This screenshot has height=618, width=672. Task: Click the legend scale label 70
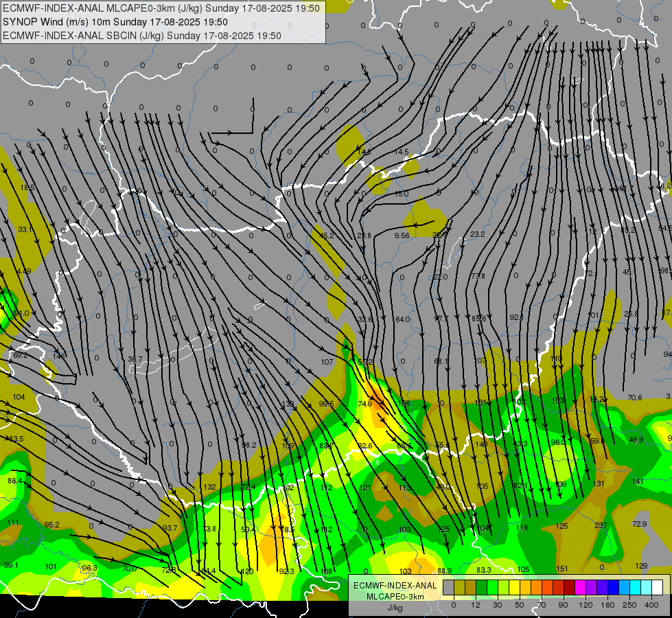tap(542, 605)
